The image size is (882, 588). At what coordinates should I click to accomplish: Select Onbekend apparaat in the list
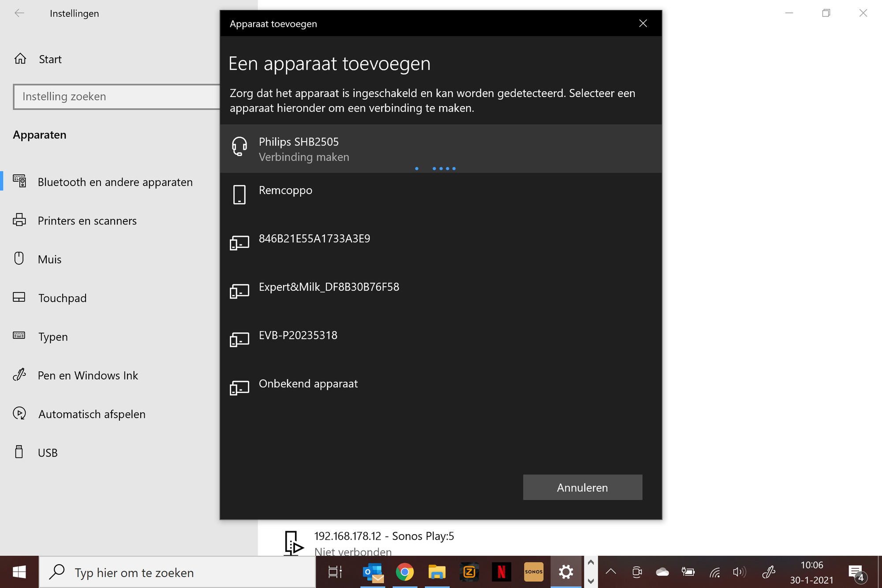pyautogui.click(x=441, y=390)
